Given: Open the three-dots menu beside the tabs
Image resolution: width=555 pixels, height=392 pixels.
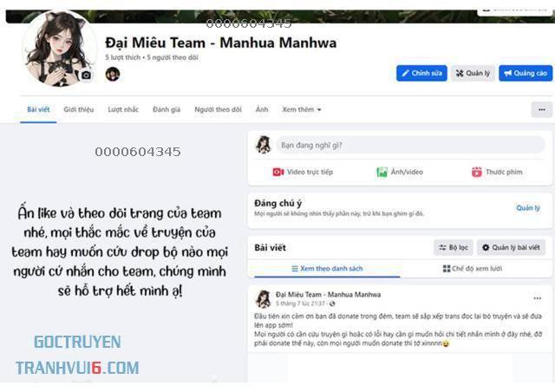Looking at the screenshot, I should tap(541, 110).
